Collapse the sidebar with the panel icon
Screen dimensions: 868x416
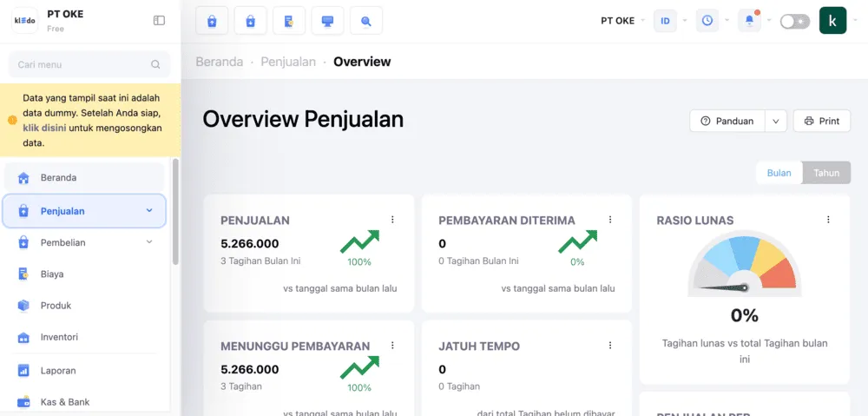pyautogui.click(x=159, y=21)
